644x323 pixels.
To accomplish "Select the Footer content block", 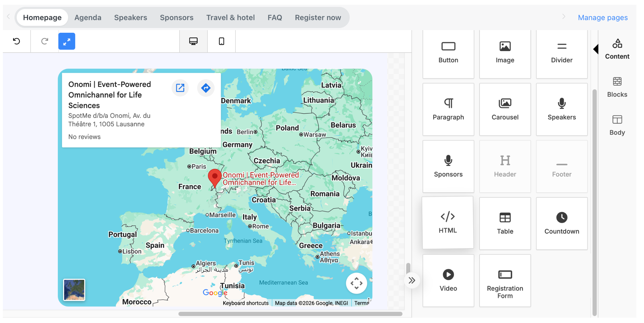I will click(x=562, y=167).
